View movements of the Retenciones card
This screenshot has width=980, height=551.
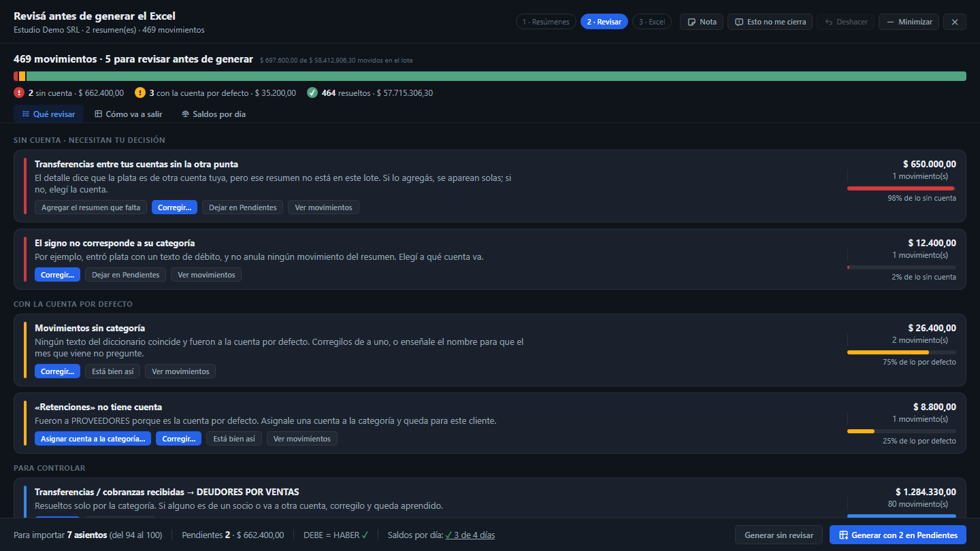pos(301,439)
